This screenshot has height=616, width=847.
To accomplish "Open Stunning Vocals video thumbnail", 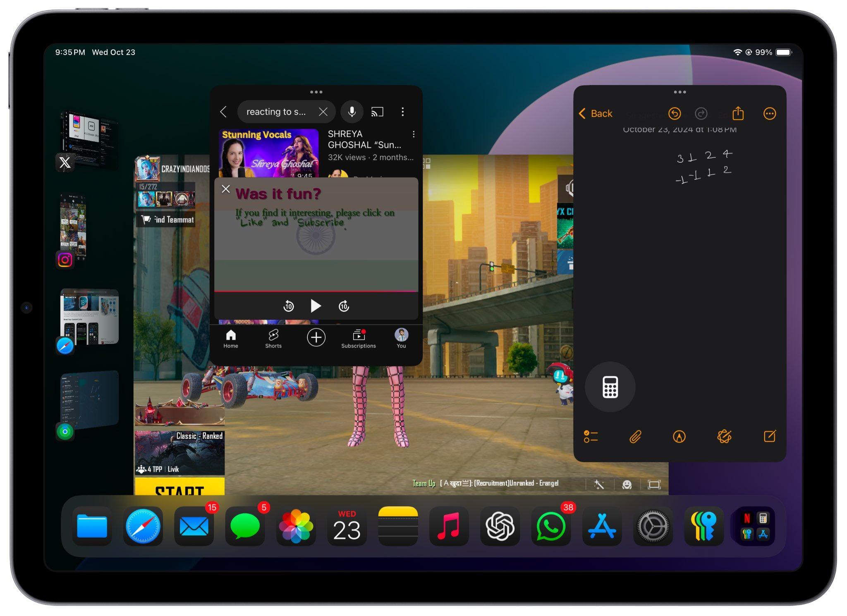I will pos(268,153).
